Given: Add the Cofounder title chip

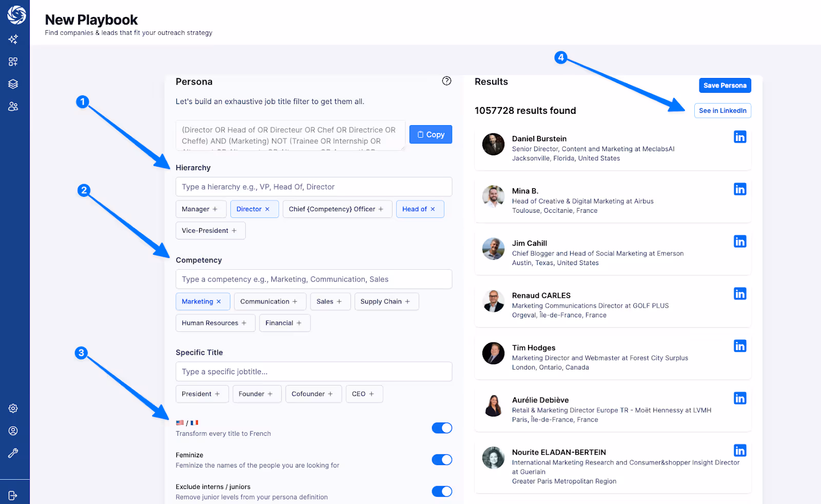Looking at the screenshot, I should click(x=313, y=394).
